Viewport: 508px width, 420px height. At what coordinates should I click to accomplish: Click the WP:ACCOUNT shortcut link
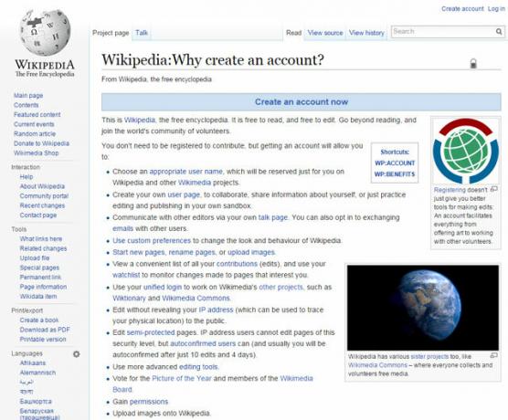click(395, 163)
